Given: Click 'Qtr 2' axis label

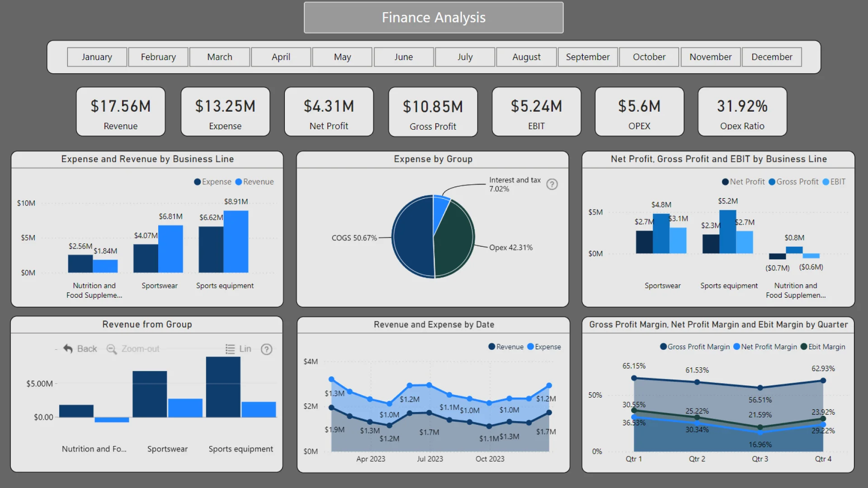Looking at the screenshot, I should (697, 459).
